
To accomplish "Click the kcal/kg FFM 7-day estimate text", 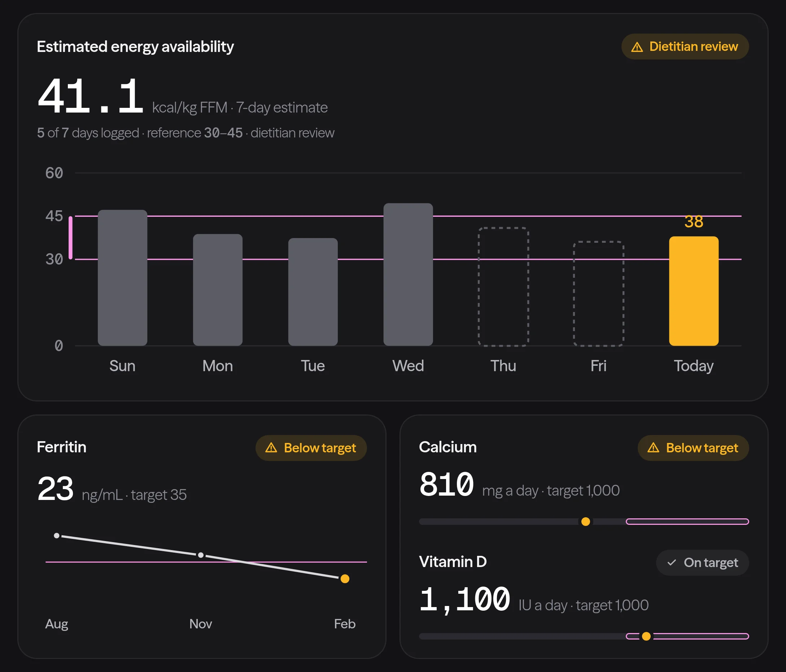I will pyautogui.click(x=240, y=107).
